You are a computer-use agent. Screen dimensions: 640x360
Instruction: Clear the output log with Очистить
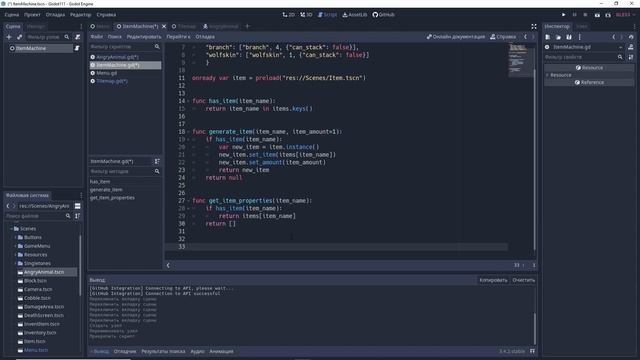tap(524, 280)
